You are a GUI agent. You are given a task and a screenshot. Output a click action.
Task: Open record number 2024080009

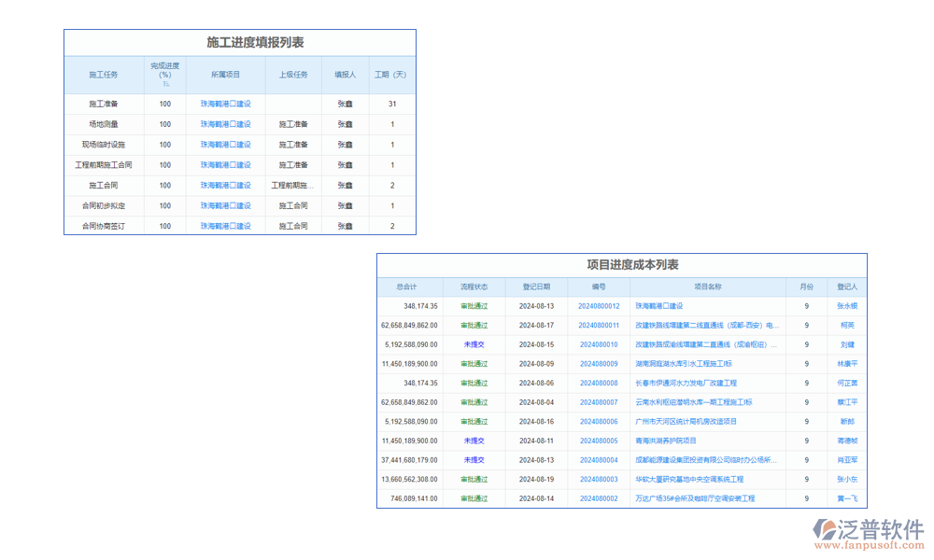pyautogui.click(x=598, y=364)
